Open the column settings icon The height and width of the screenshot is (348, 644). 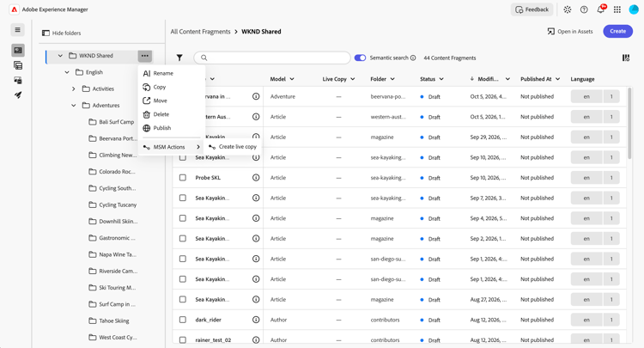point(625,58)
